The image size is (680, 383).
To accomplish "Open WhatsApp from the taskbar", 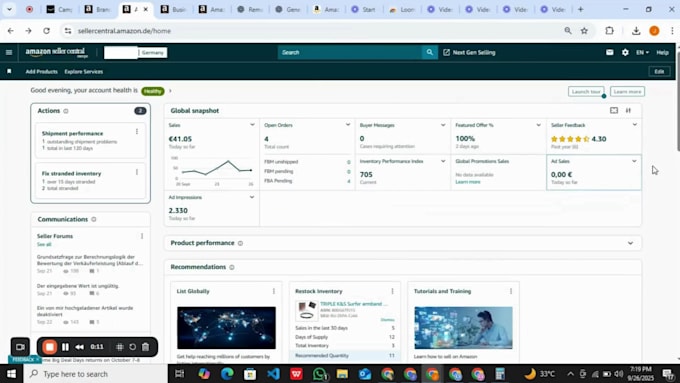I will (320, 374).
